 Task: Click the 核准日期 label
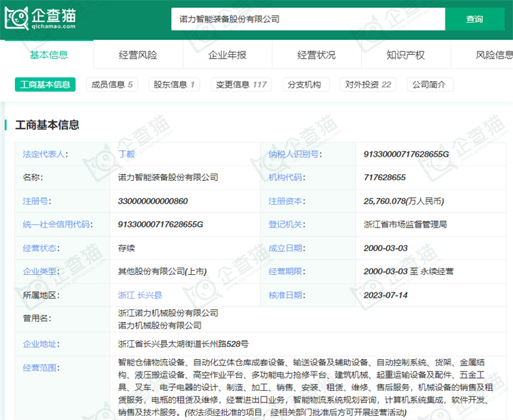(287, 295)
